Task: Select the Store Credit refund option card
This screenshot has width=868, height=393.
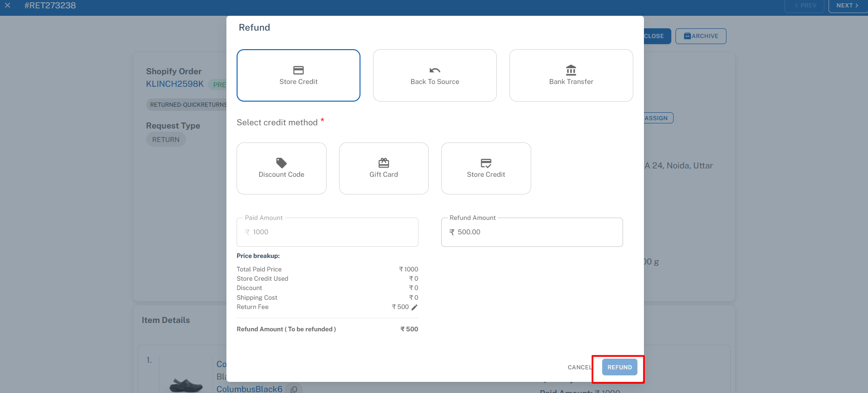Action: [x=298, y=75]
